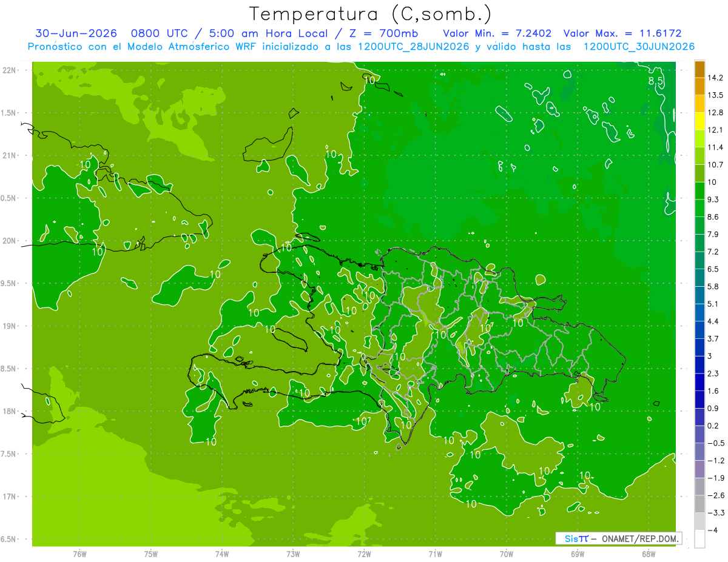The width and height of the screenshot is (728, 562).
Task: Click the "75W" longitude axis label
Action: coord(151,554)
